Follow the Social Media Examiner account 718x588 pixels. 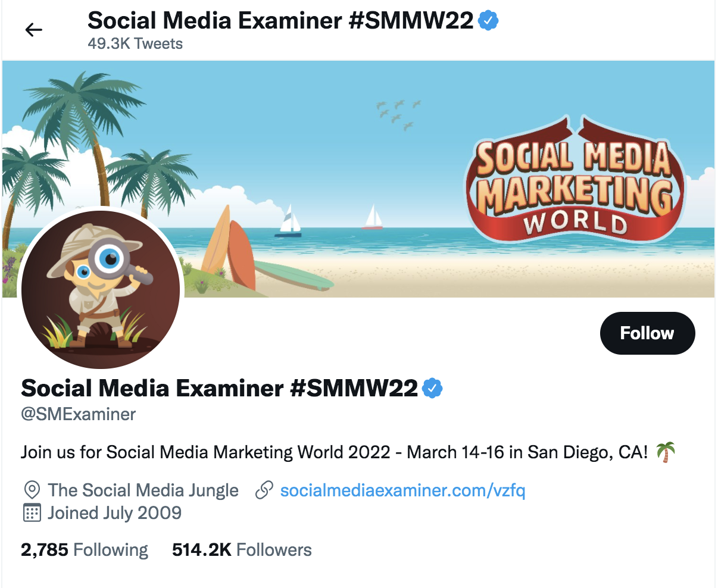pos(647,333)
